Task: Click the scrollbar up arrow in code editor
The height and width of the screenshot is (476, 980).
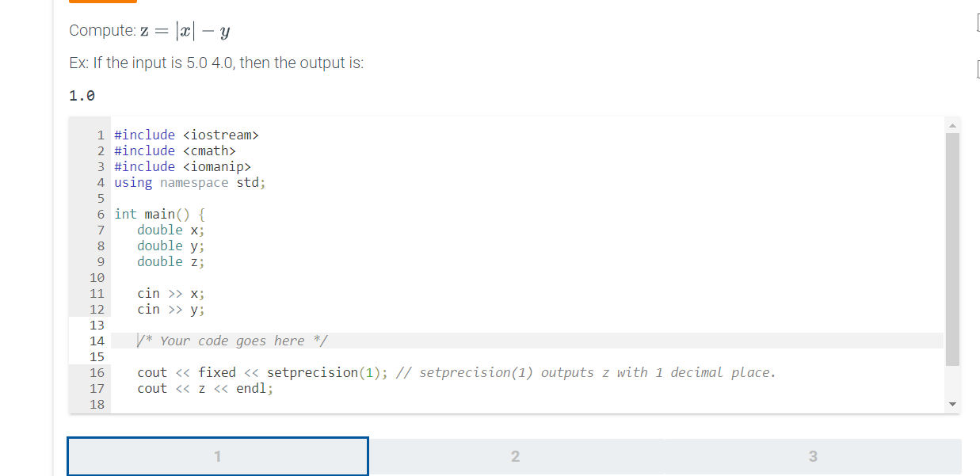Action: (x=952, y=124)
